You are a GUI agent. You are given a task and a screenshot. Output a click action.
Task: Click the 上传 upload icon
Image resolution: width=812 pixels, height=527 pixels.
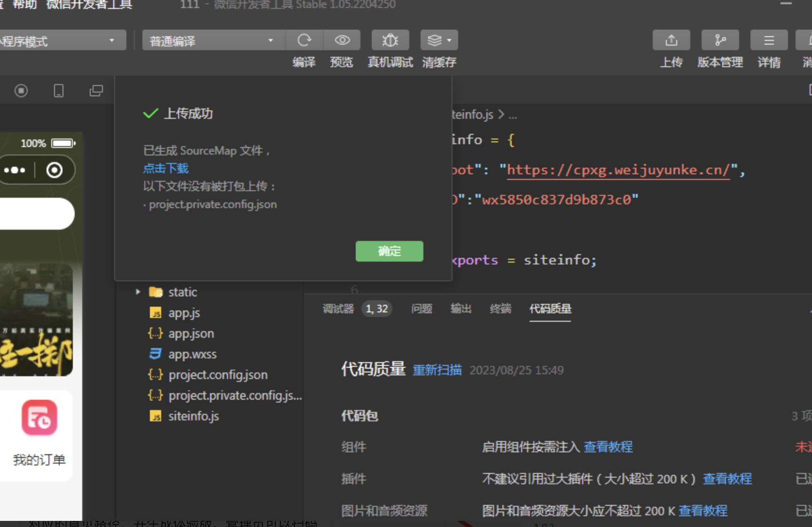pyautogui.click(x=671, y=40)
